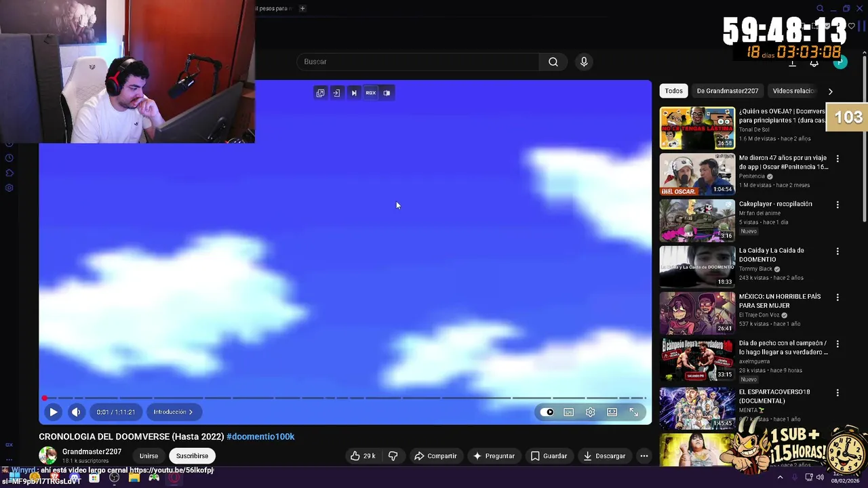Image resolution: width=868 pixels, height=488 pixels.
Task: Open File Explorer from the taskbar
Action: 134,478
